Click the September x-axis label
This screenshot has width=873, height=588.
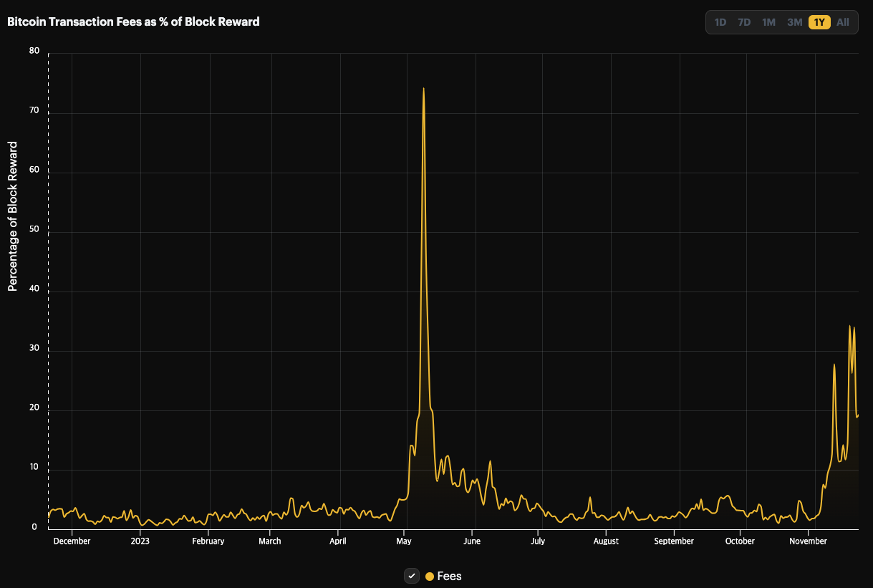[674, 541]
